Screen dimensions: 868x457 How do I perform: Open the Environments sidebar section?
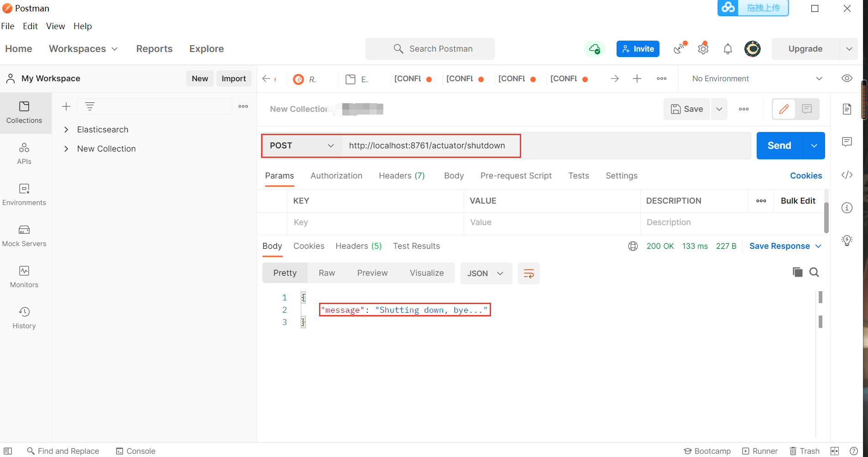coord(24,195)
